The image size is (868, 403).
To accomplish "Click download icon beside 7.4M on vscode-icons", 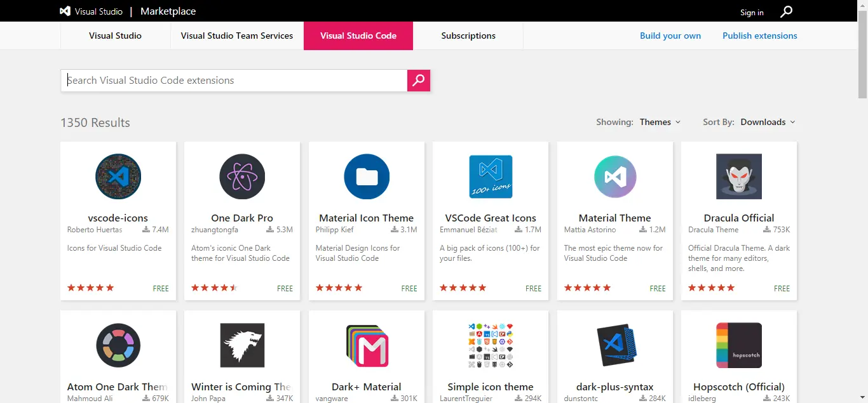I will [x=146, y=230].
